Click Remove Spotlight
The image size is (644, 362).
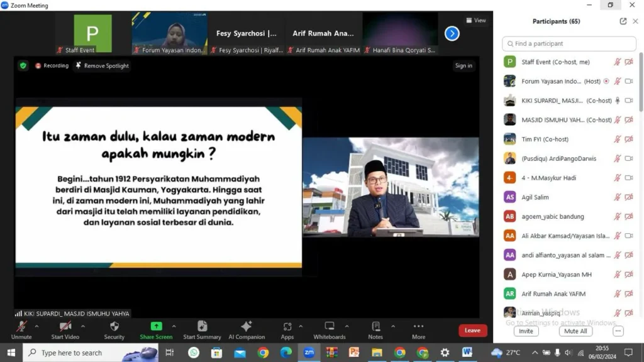pos(103,65)
